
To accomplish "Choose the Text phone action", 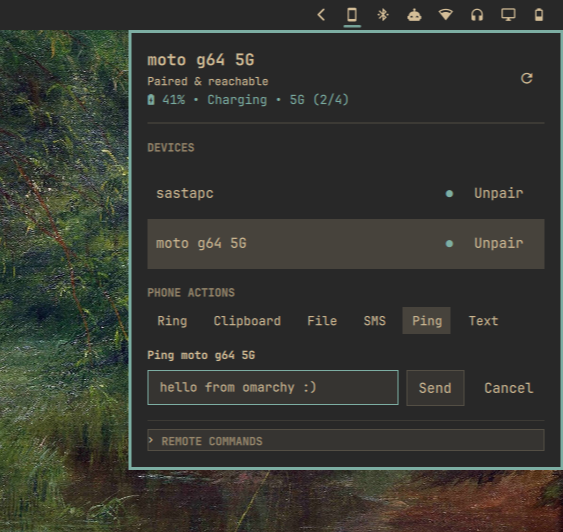I will [x=484, y=321].
